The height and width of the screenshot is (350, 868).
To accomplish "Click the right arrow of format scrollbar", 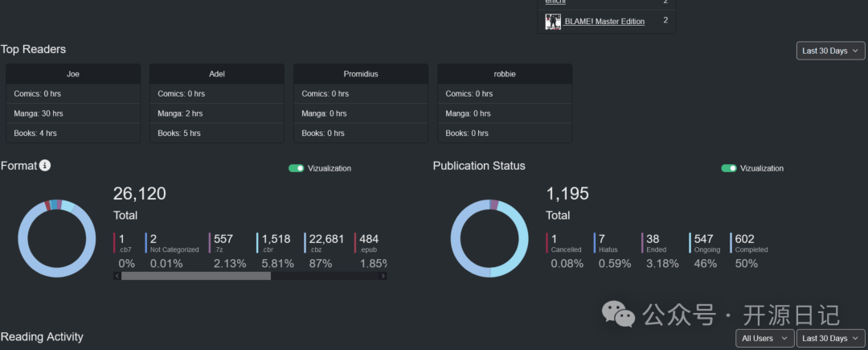I will click(x=383, y=276).
